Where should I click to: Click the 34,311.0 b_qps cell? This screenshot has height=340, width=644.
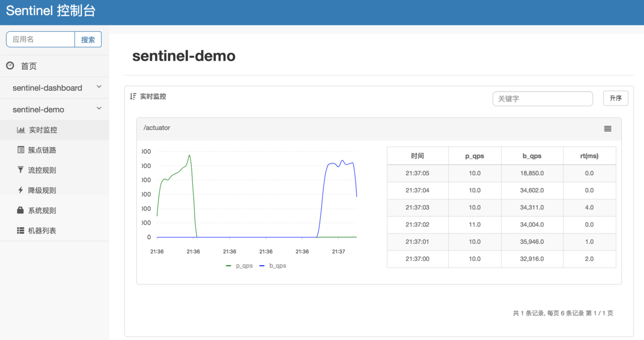click(x=532, y=207)
